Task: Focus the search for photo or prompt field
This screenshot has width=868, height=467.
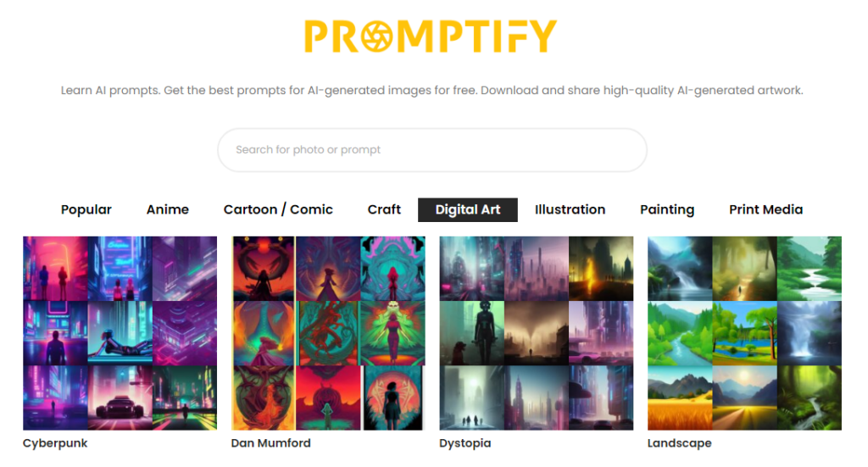Action: (431, 150)
